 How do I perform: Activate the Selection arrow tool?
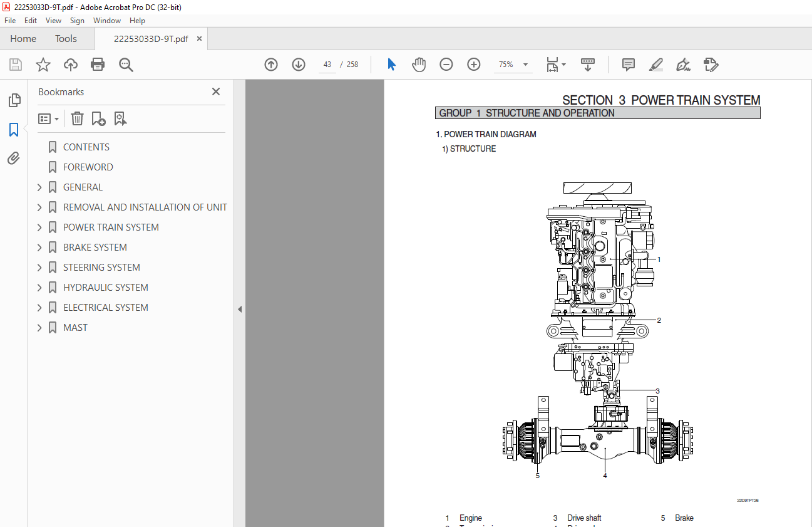(391, 65)
